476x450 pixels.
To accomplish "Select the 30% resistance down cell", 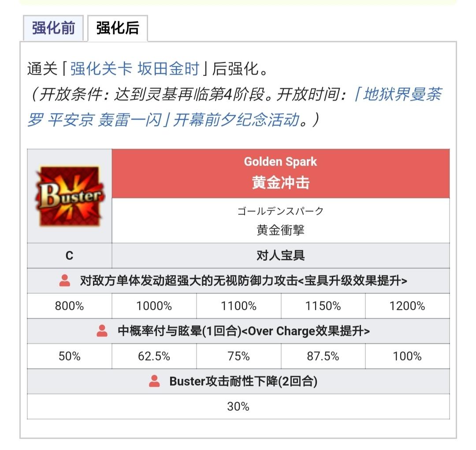I will 238,407.
